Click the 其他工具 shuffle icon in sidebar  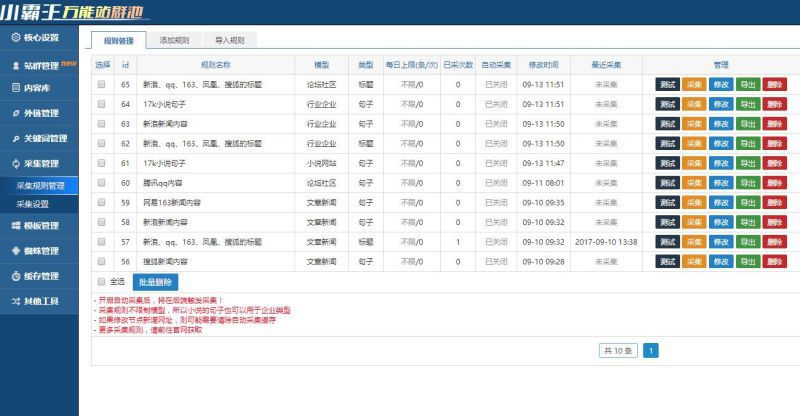[16, 301]
